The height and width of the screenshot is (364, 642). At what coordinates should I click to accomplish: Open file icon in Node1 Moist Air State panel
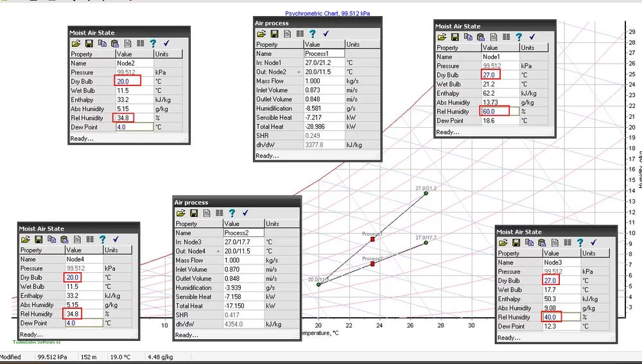point(442,37)
